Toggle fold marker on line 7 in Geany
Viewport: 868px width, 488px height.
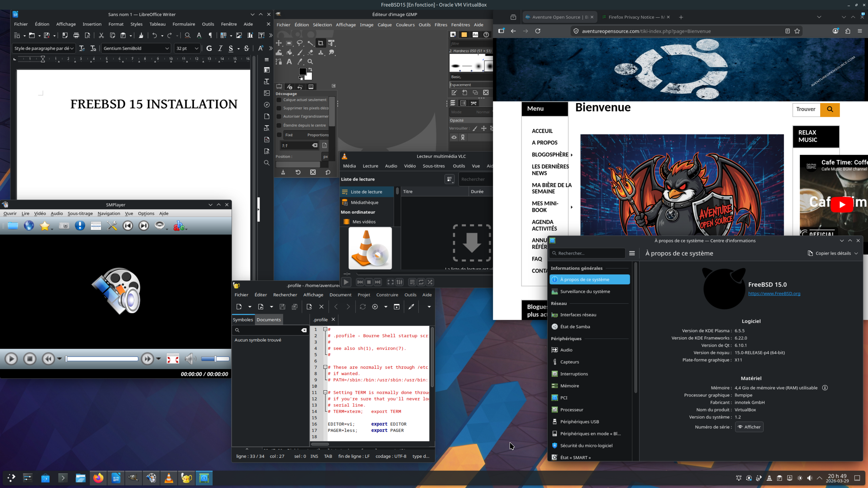pos(325,367)
